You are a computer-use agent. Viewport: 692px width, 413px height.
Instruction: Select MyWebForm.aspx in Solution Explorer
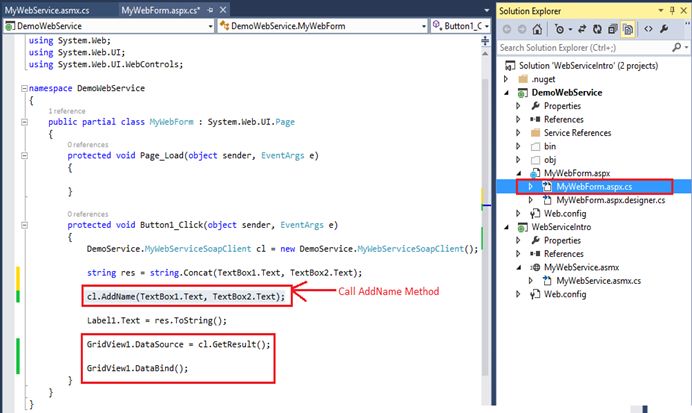coord(577,173)
